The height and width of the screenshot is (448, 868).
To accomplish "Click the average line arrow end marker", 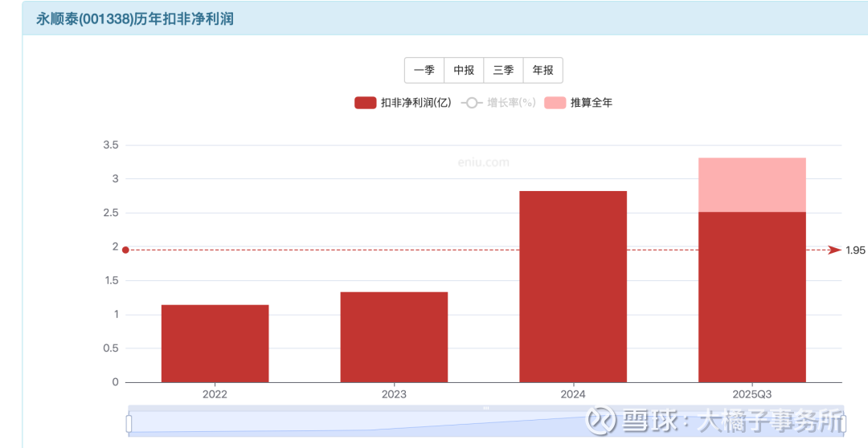I will coord(834,250).
